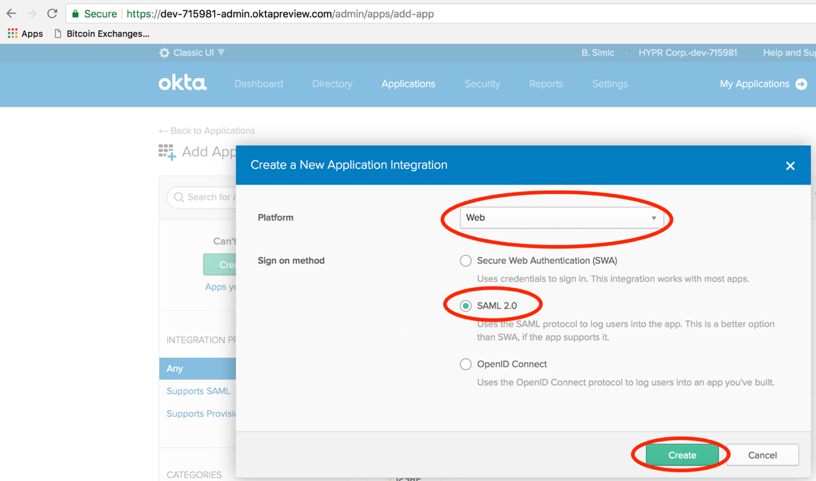Click HYPR Corp.-dev-715981 org name
Viewport: 816px width, 481px height.
pyautogui.click(x=687, y=53)
